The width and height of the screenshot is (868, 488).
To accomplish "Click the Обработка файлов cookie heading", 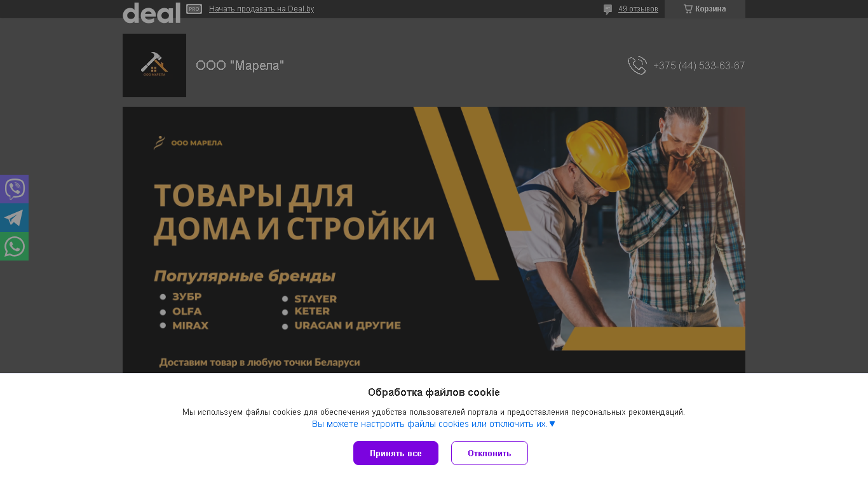I will click(434, 392).
